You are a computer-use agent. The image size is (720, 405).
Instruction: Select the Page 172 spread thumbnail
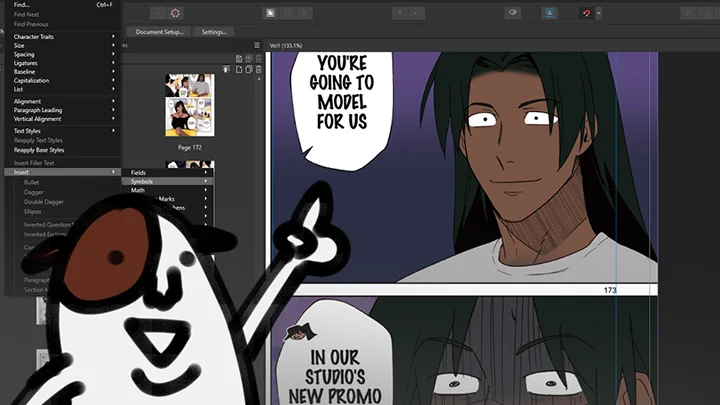[190, 105]
